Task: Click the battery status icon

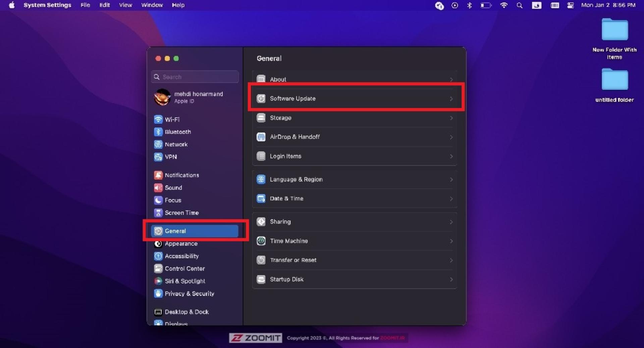Action: click(x=486, y=5)
